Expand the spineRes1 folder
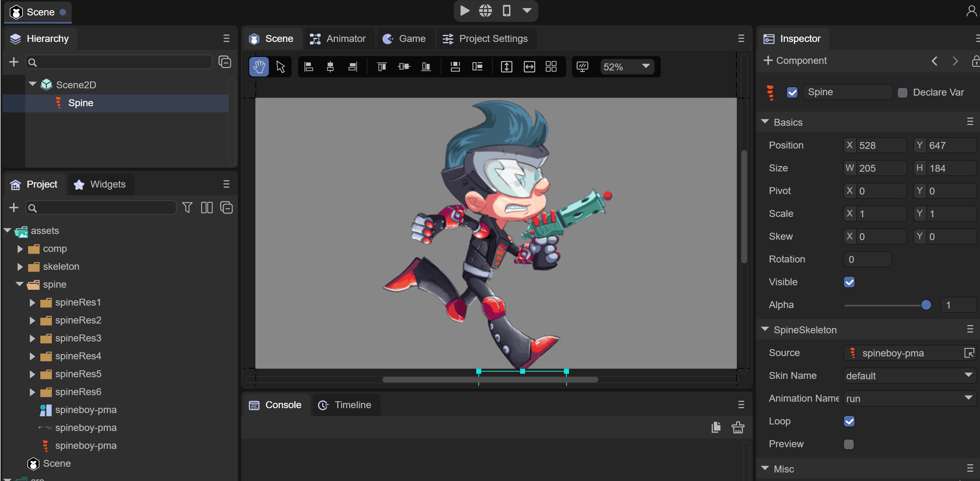 pyautogui.click(x=32, y=302)
